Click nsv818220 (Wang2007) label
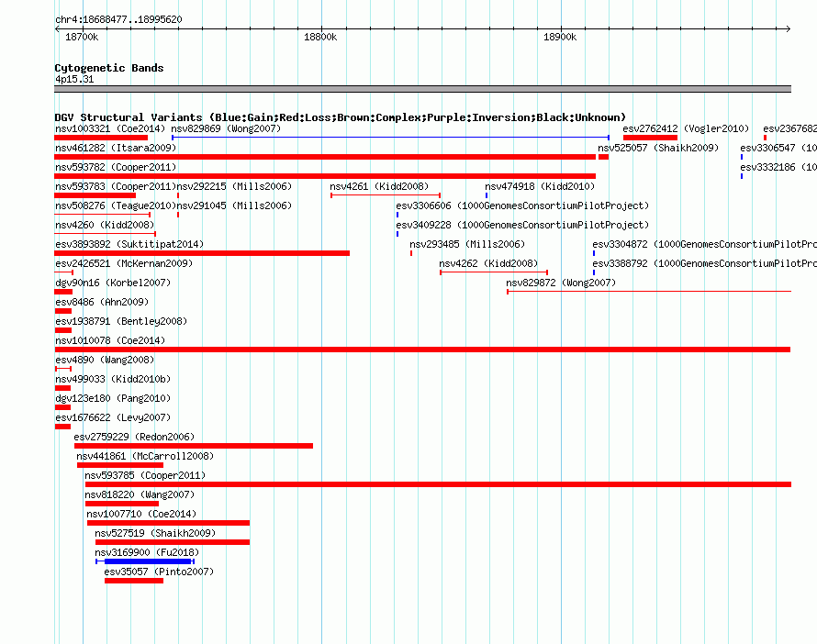Screen dimensions: 817x644 [140, 494]
